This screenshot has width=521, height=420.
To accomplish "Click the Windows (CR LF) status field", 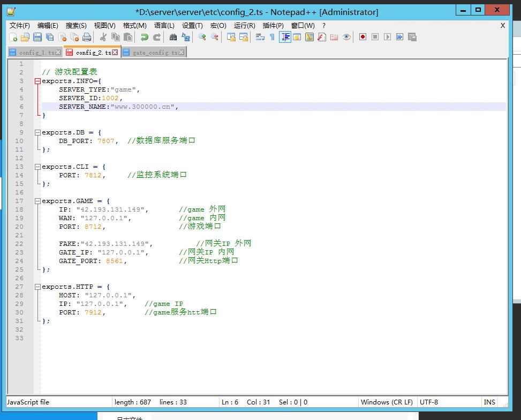I will click(x=387, y=402).
